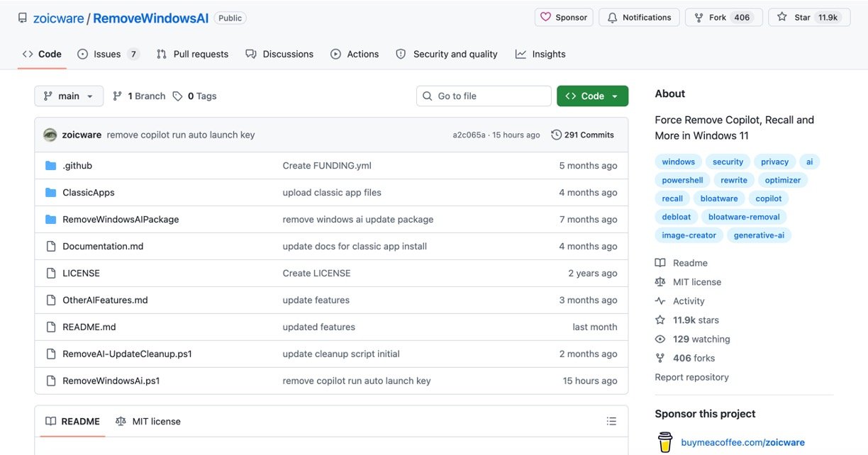View the 0 Tags link
868x455 pixels.
coord(194,96)
